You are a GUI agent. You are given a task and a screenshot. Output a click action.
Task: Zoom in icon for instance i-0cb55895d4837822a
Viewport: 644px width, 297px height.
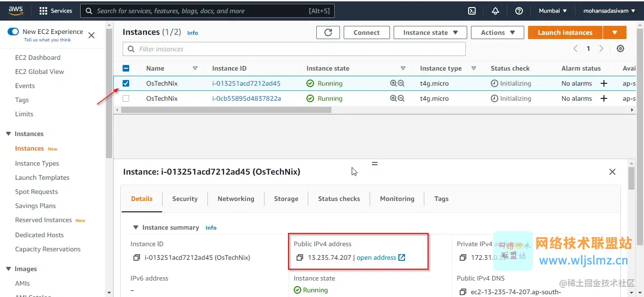point(393,98)
